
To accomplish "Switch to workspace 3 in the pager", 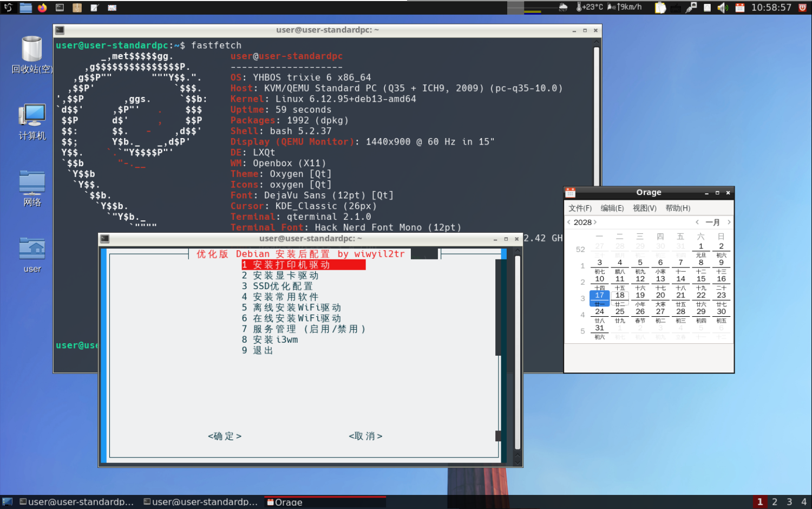I will click(789, 502).
